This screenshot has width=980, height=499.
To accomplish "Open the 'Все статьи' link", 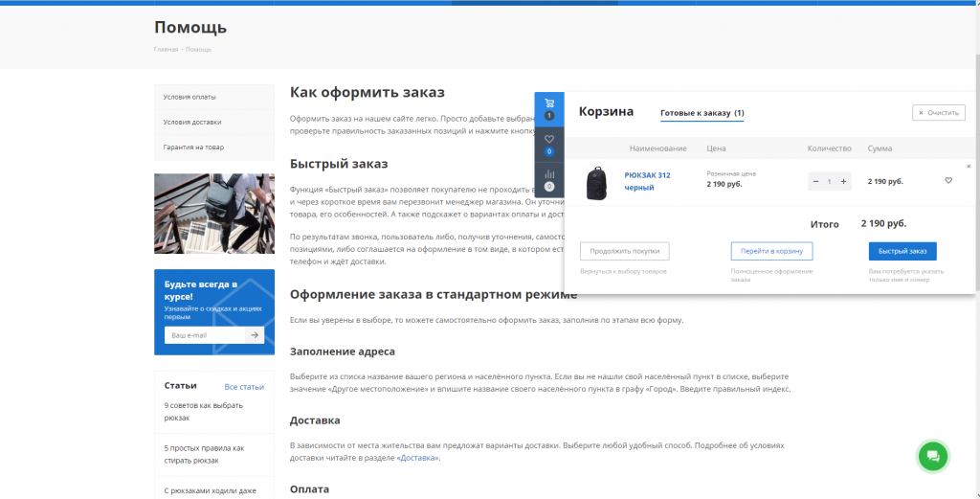I will tap(244, 387).
